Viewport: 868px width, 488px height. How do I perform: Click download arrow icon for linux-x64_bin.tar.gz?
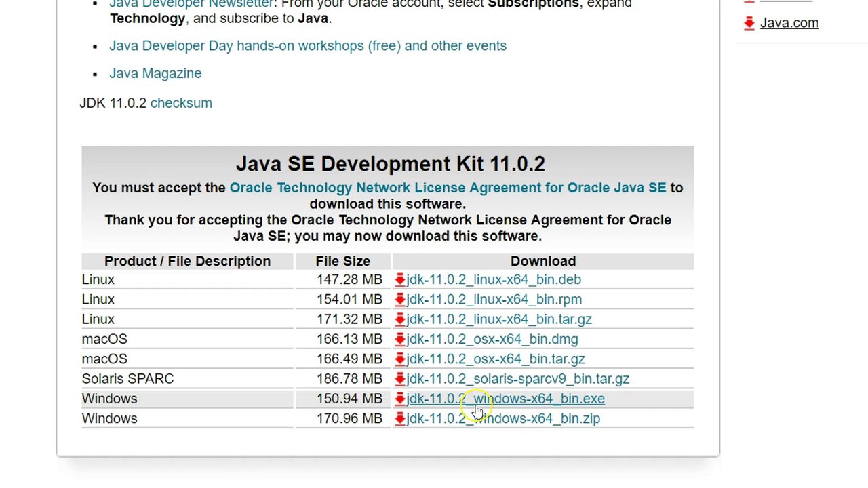coord(400,319)
